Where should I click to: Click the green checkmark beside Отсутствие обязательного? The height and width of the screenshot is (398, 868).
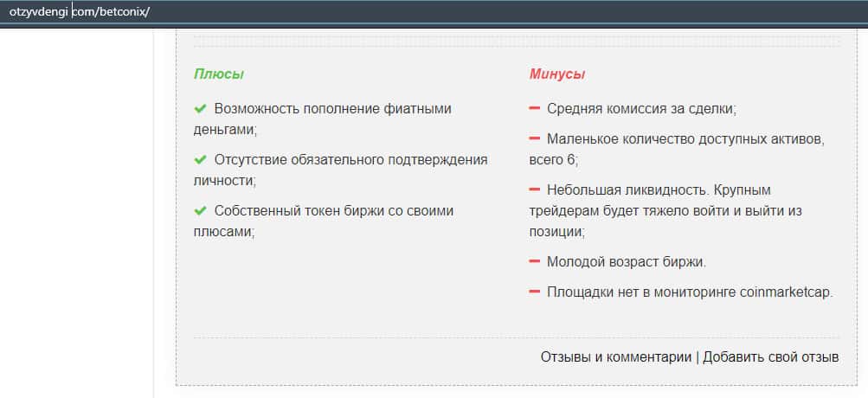pyautogui.click(x=200, y=160)
